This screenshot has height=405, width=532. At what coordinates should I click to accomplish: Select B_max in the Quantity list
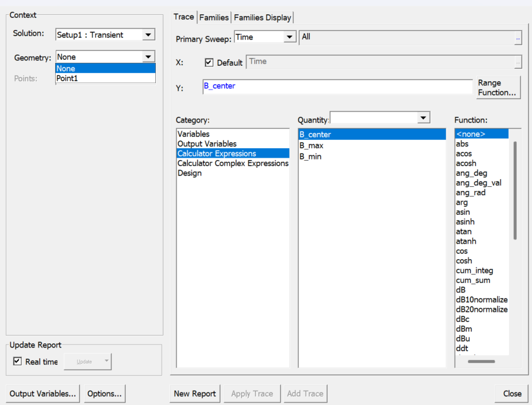pos(312,145)
